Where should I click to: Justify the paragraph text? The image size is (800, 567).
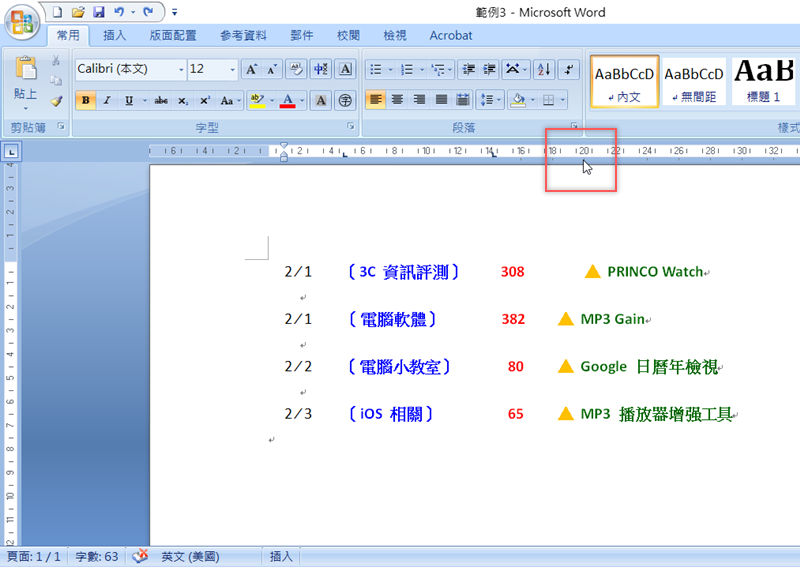(x=441, y=100)
